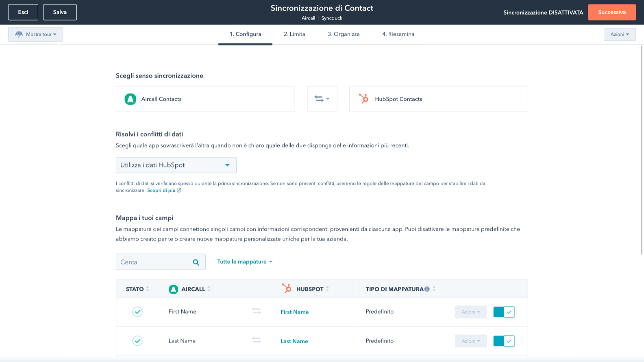Viewport: 644px width, 362px height.
Task: Click the HubSpot sprocket icon beside HubSpot Contacts
Action: click(x=363, y=99)
